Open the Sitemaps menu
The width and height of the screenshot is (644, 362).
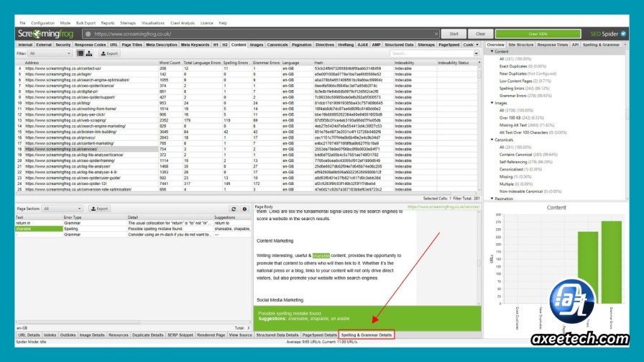click(128, 23)
